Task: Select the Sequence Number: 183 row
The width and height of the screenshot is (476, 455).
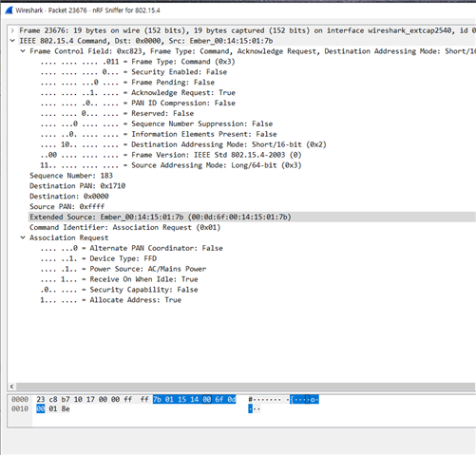Action: coord(71,176)
